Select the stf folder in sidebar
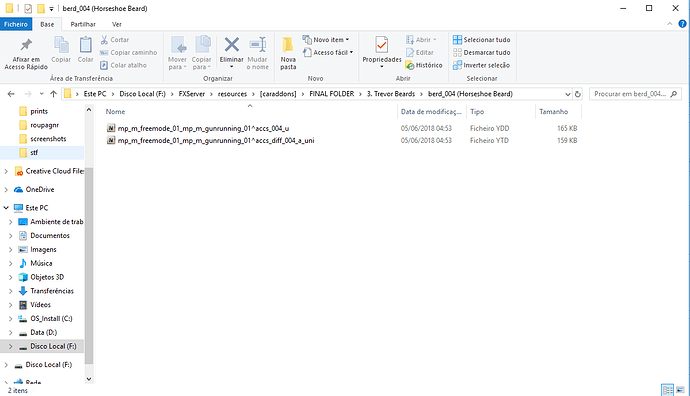 tap(34, 153)
